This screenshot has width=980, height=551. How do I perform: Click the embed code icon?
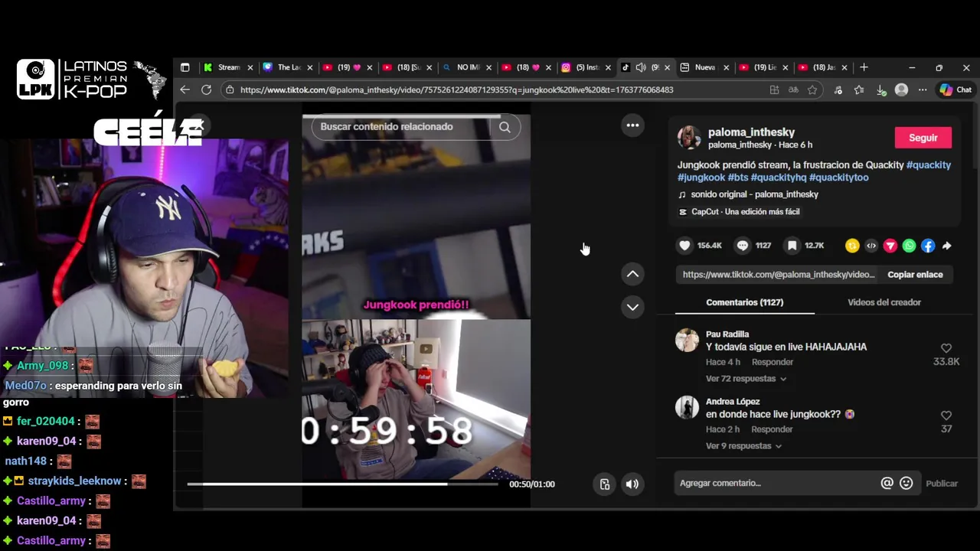871,246
